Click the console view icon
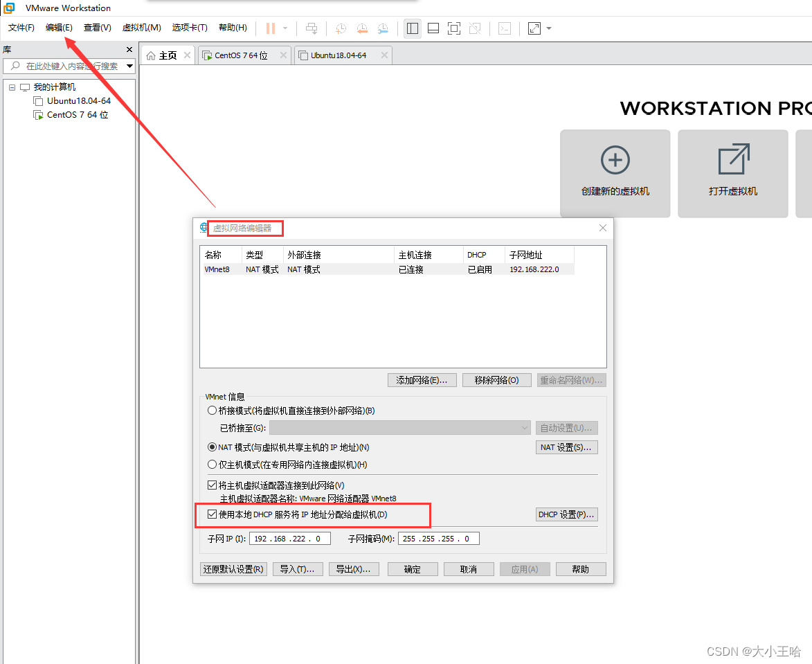This screenshot has width=812, height=664. (505, 28)
